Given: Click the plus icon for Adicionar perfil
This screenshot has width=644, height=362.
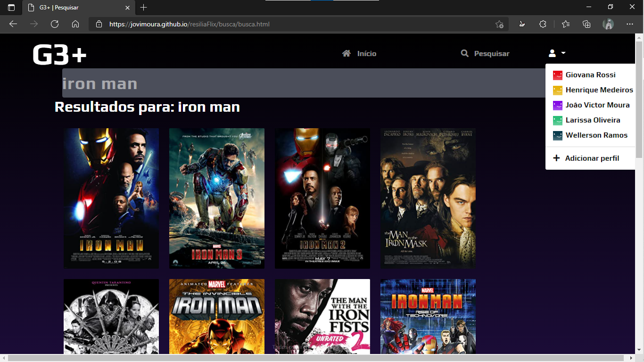Looking at the screenshot, I should [x=556, y=158].
